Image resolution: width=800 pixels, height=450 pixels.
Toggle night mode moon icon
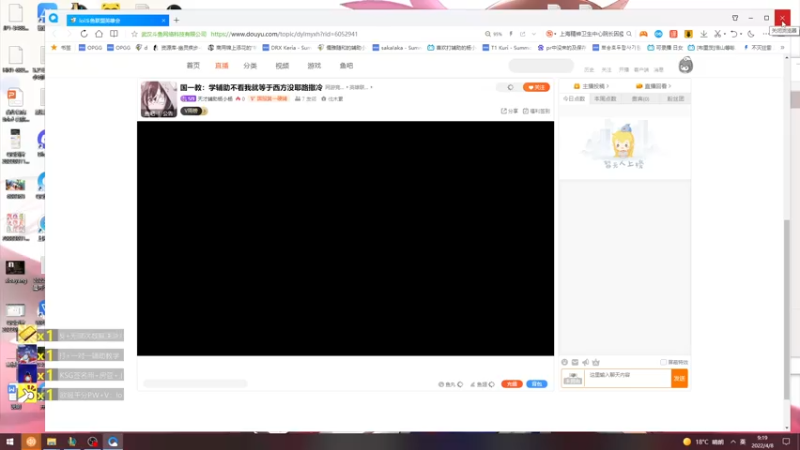(751, 34)
